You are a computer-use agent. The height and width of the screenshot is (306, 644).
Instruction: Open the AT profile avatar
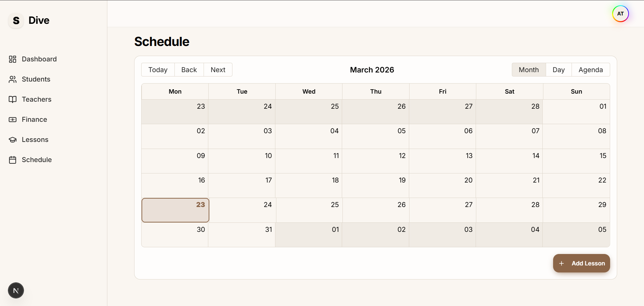point(620,13)
